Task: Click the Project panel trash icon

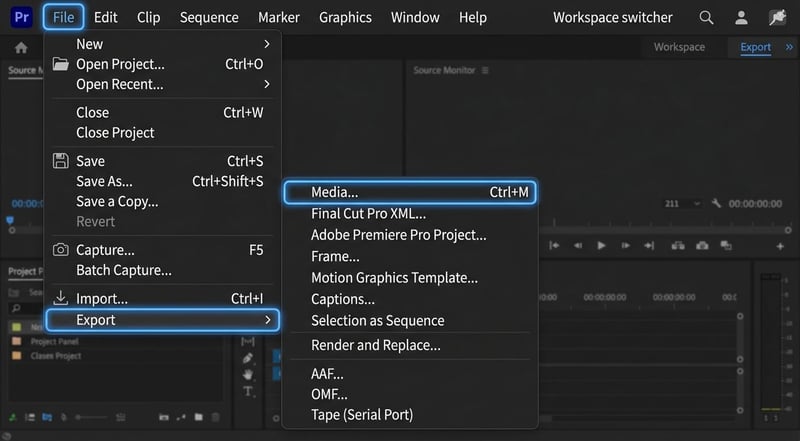Action: (216, 418)
